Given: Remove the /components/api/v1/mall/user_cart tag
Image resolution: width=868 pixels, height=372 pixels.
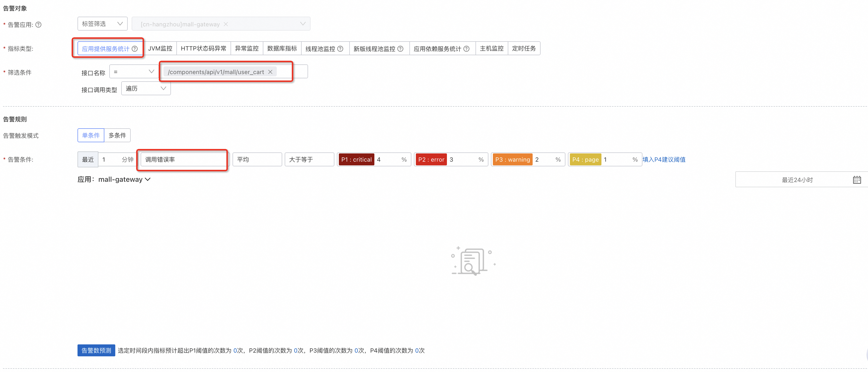Looking at the screenshot, I should pos(270,72).
